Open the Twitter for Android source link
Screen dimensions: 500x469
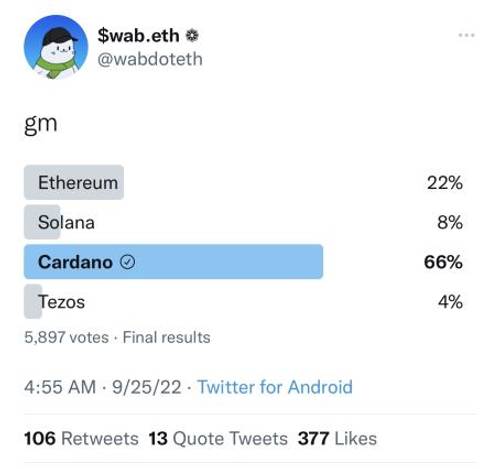(275, 387)
